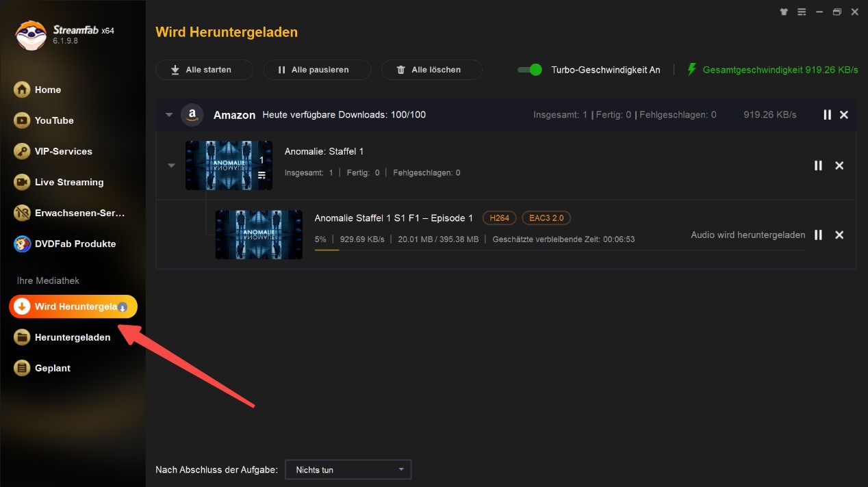The image size is (868, 487).
Task: Collapse Anomalie: Staffel 1 season row
Action: tap(172, 166)
